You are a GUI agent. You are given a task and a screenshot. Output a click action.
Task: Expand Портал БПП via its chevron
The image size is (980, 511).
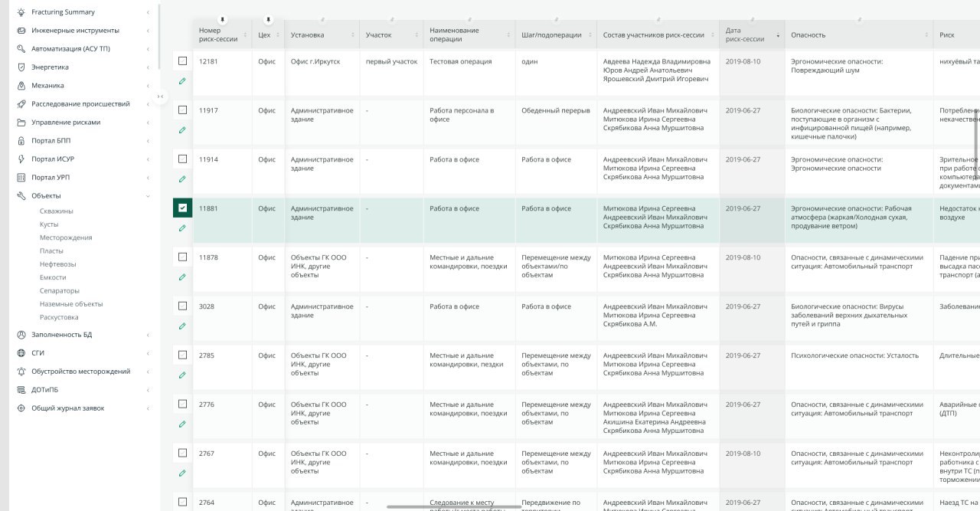click(x=148, y=141)
